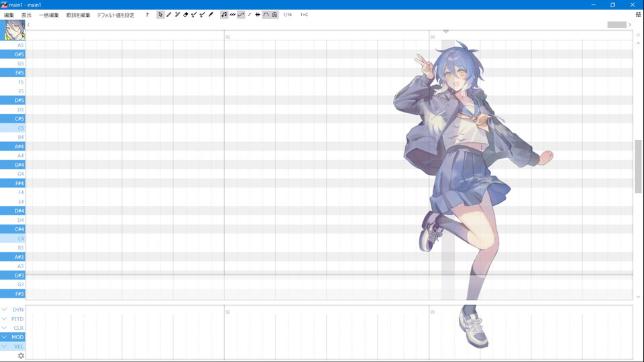This screenshot has width=644, height=362.
Task: Open the 編集 menu
Action: (9, 15)
